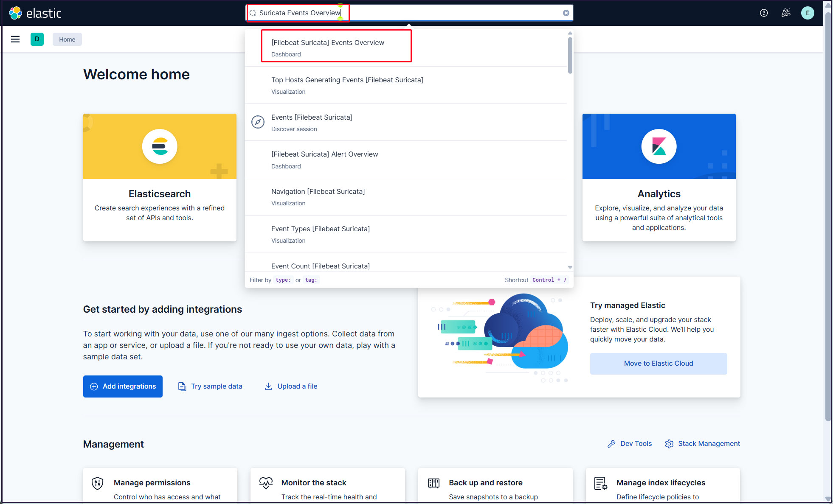Click the results list scroll-up arrow

tap(570, 33)
